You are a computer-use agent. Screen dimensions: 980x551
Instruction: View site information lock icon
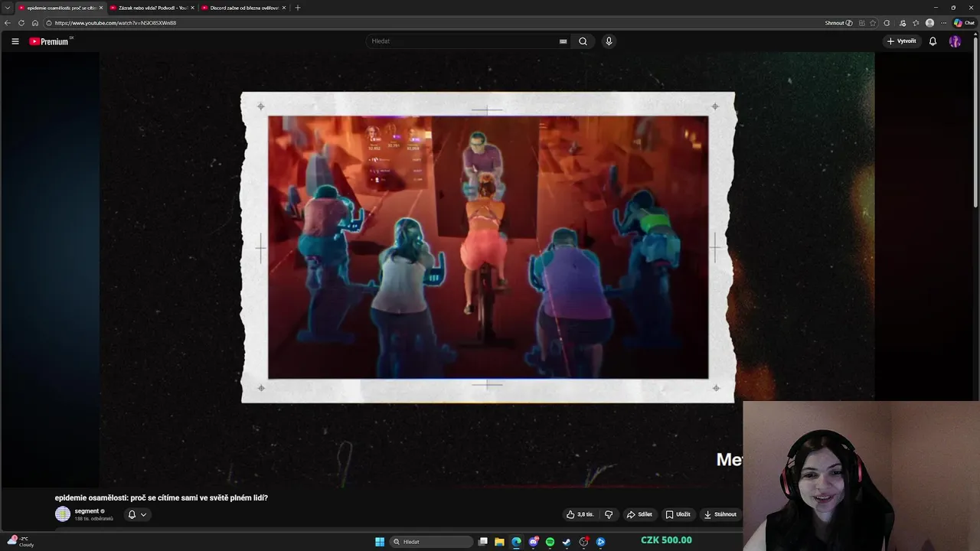(x=49, y=23)
